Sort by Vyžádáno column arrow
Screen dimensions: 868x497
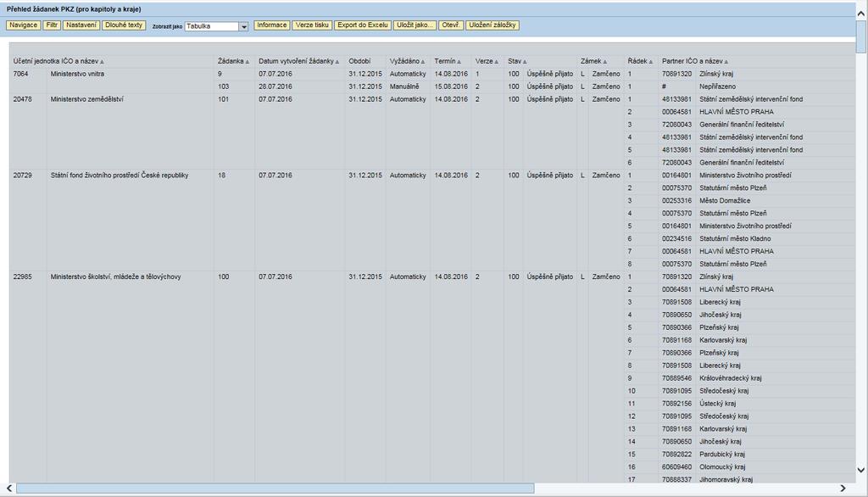[423, 62]
